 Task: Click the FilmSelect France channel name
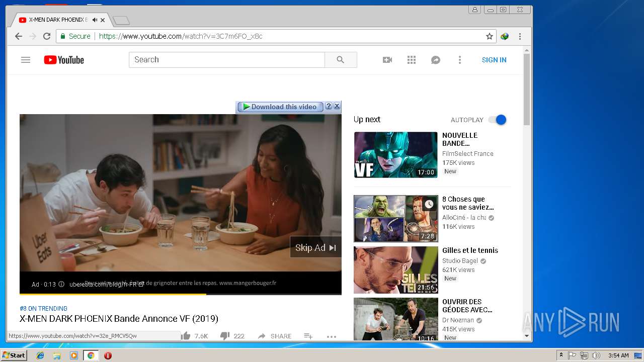(x=467, y=154)
